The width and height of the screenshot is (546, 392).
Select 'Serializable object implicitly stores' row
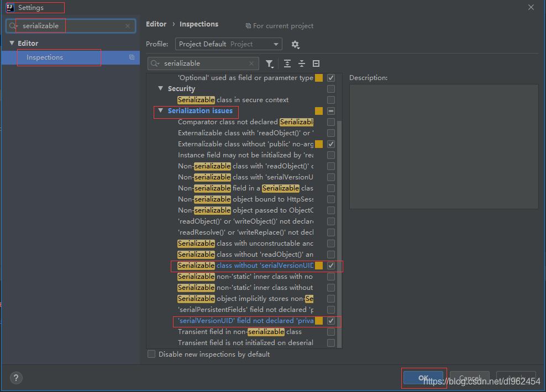245,299
